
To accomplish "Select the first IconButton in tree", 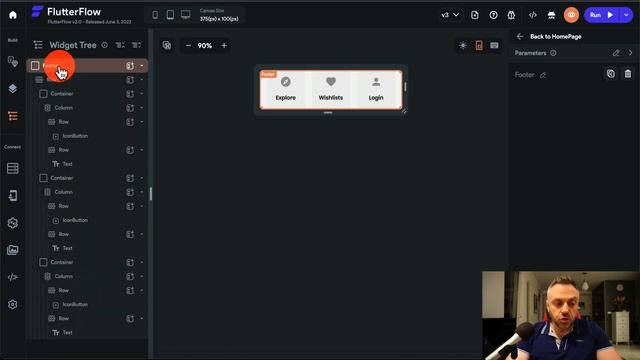I will [75, 136].
